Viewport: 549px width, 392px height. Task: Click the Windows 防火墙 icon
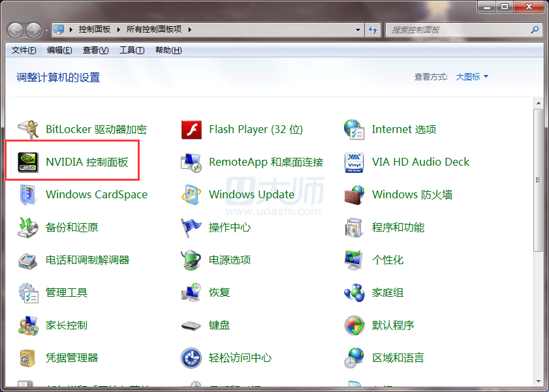point(354,194)
